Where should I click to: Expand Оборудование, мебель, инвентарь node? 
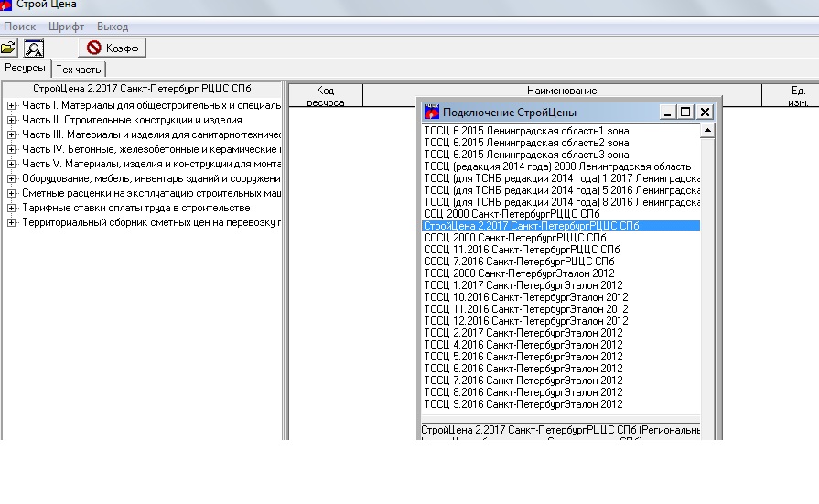(11, 178)
